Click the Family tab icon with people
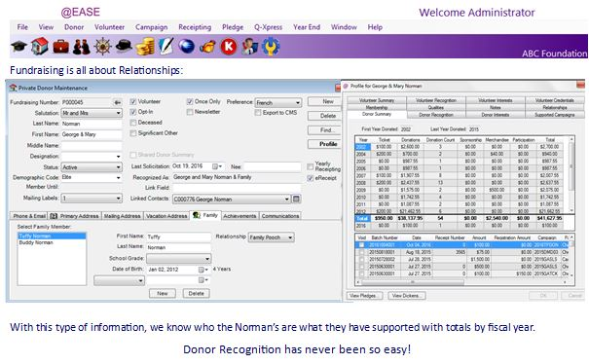 pos(196,215)
